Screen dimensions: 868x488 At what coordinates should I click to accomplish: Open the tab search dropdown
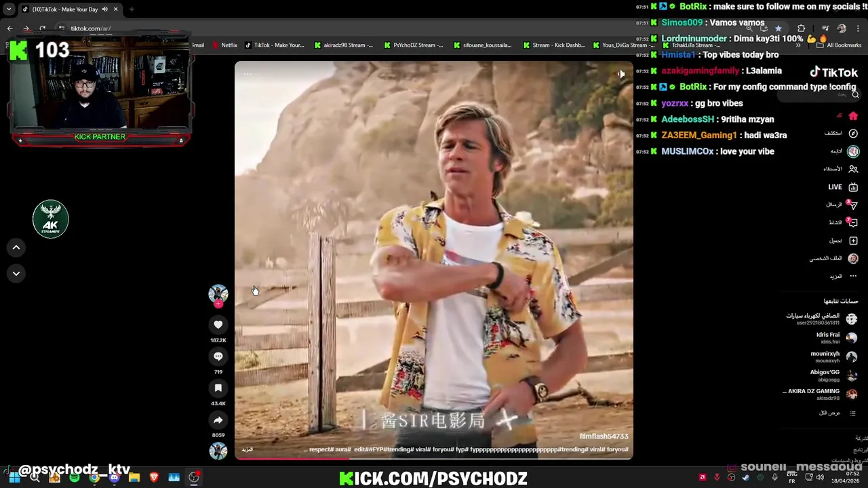(x=8, y=9)
